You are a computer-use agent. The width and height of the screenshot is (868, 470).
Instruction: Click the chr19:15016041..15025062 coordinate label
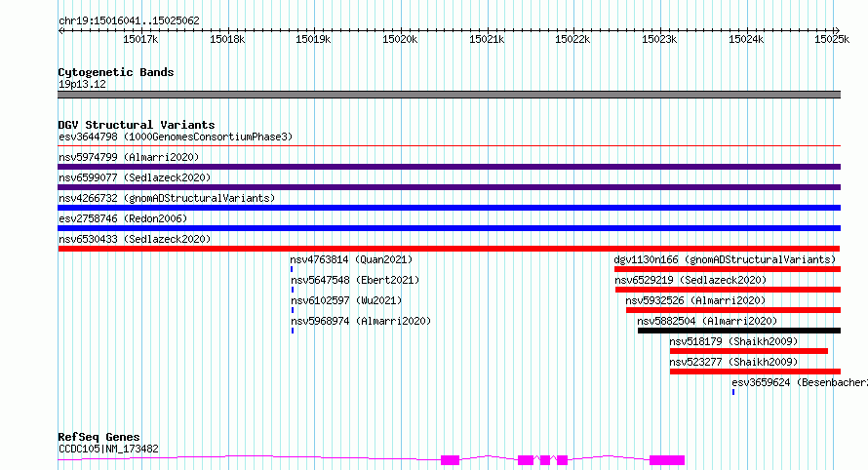click(129, 20)
